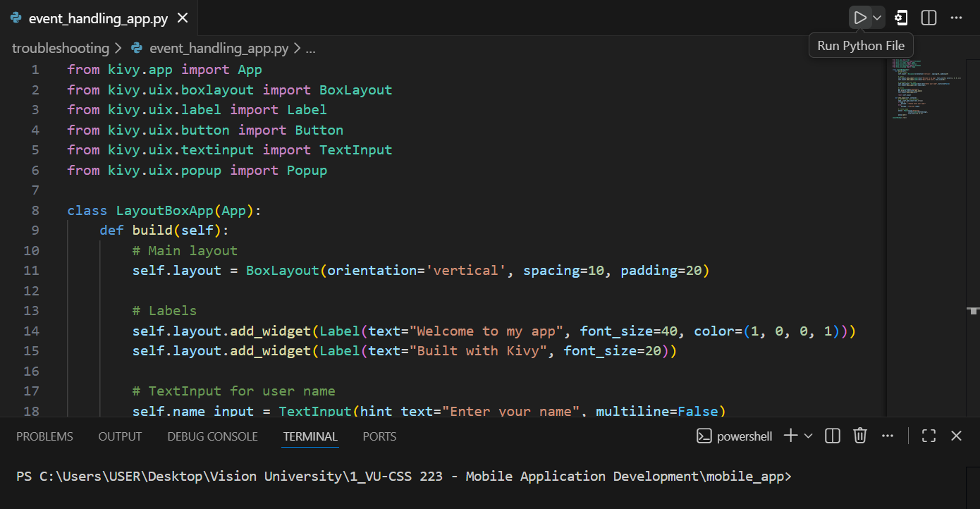Switch to the PROBLEMS panel tab
Viewport: 980px width, 509px height.
point(44,436)
